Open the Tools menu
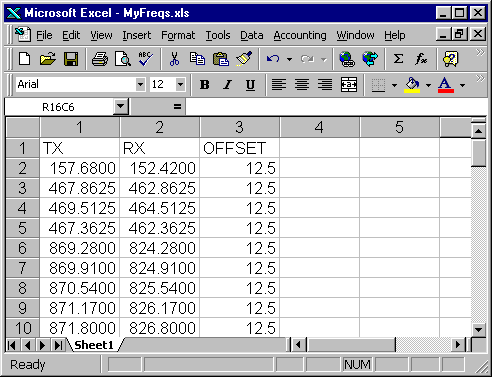The image size is (492, 377). click(x=218, y=35)
